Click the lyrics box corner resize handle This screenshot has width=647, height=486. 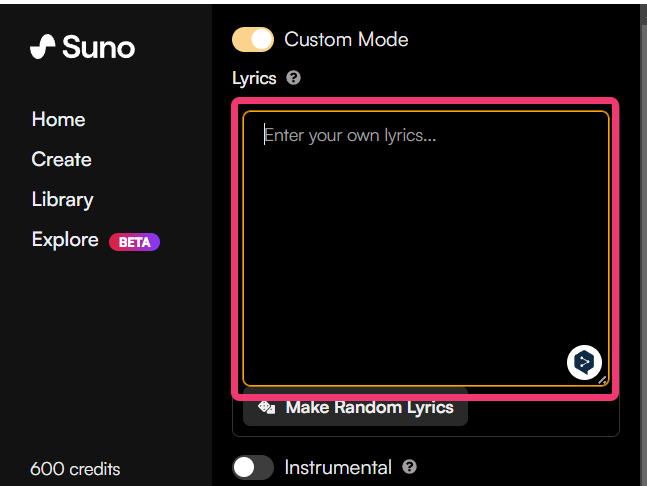pyautogui.click(x=602, y=380)
